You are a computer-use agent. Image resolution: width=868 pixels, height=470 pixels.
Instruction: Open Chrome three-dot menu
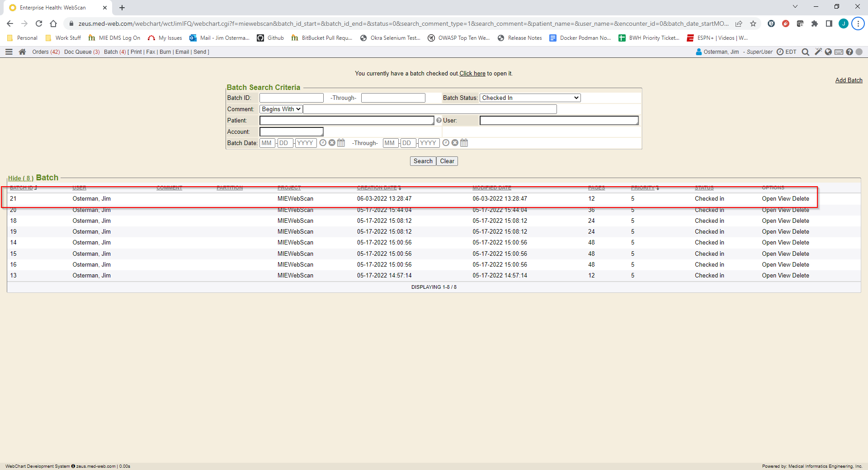click(x=858, y=23)
